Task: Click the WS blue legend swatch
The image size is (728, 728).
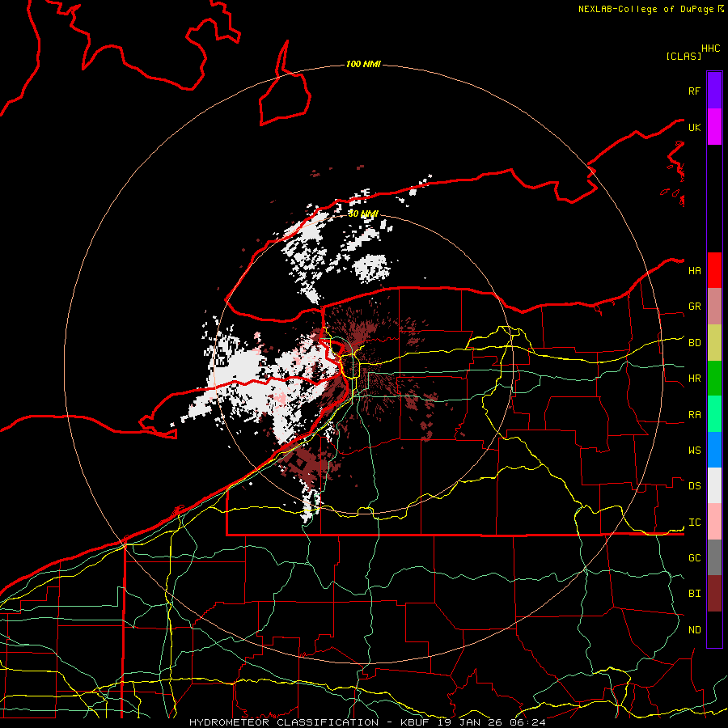Action: click(714, 450)
